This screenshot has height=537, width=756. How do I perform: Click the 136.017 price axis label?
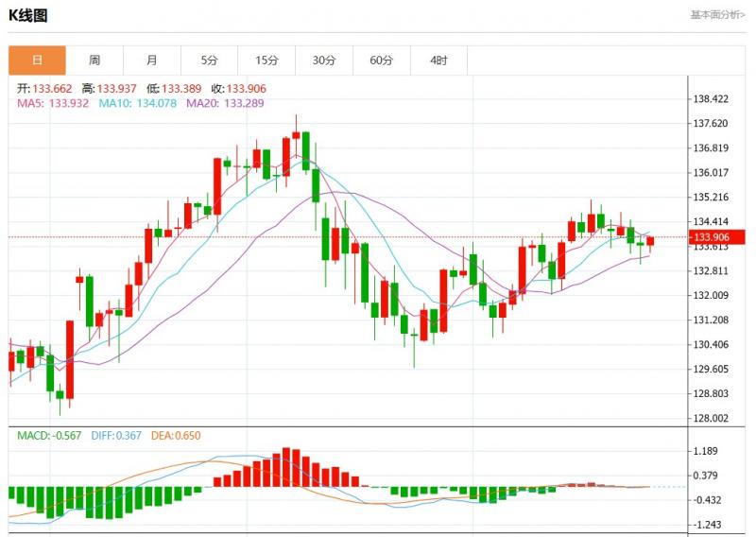(711, 173)
